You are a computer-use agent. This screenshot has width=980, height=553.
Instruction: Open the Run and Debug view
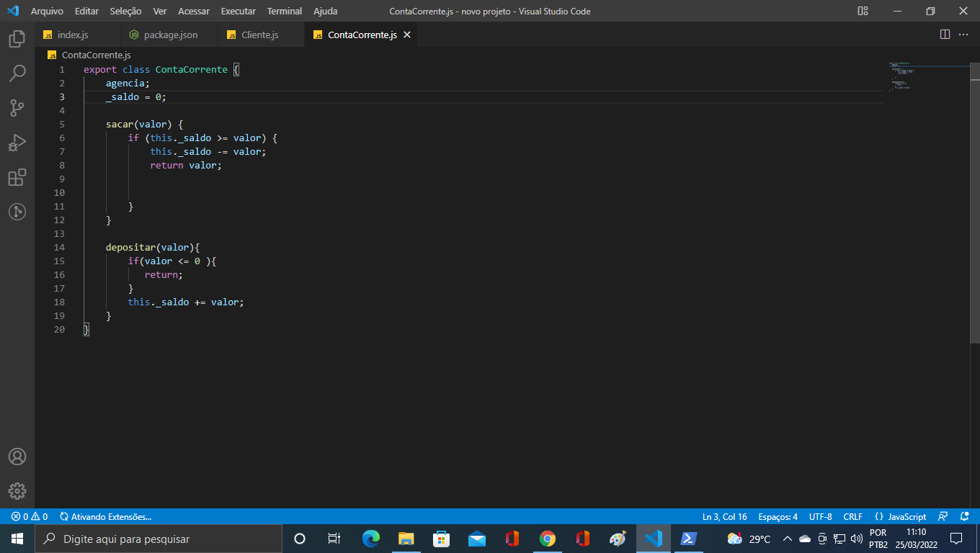tap(17, 143)
